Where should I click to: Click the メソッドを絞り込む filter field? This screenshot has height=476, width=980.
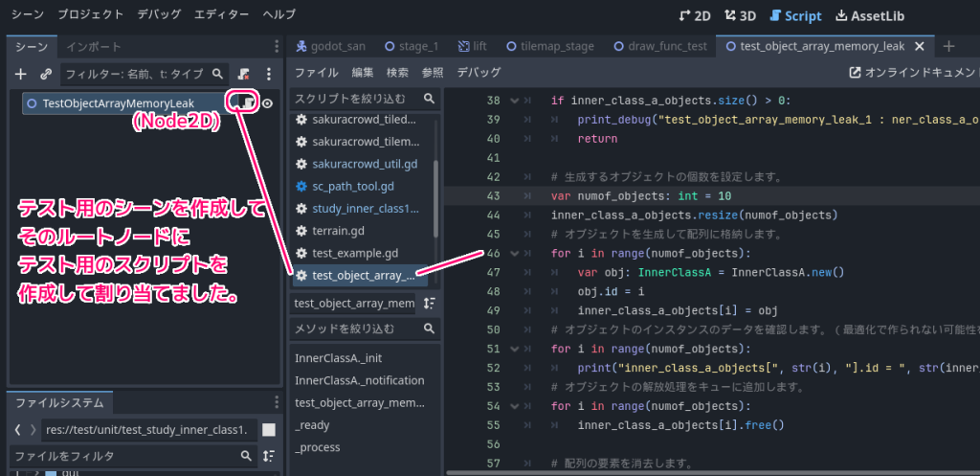point(365,329)
